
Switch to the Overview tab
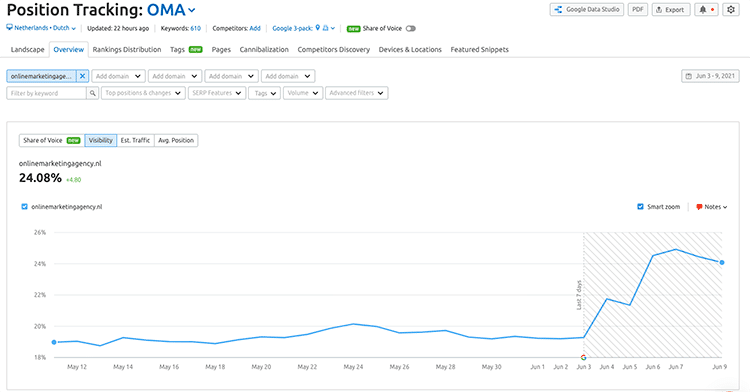click(x=68, y=49)
